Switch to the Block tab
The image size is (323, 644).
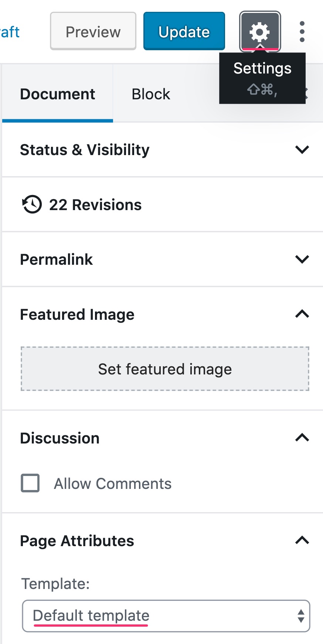(151, 94)
